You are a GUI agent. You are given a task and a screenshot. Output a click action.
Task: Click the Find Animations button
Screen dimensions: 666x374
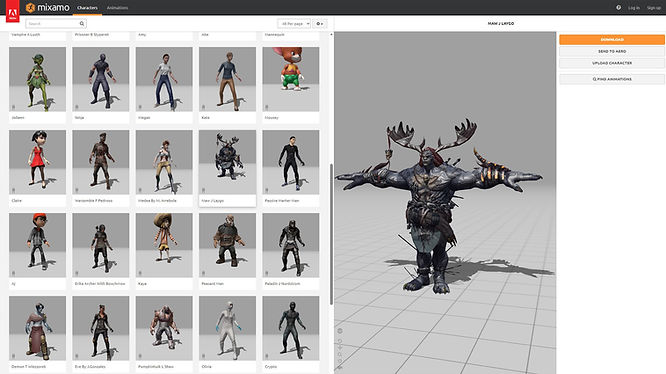click(x=612, y=79)
